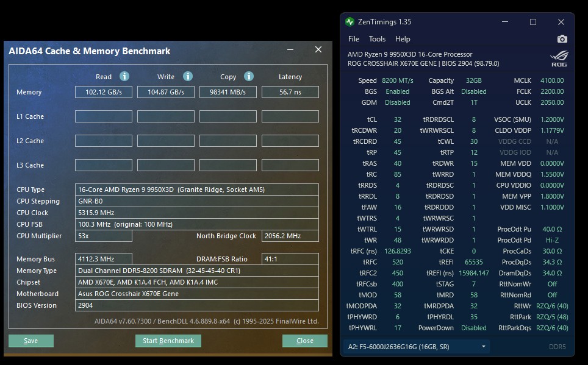Click the Cmd2T value 1T
Image resolution: width=588 pixels, height=365 pixels.
(x=474, y=102)
